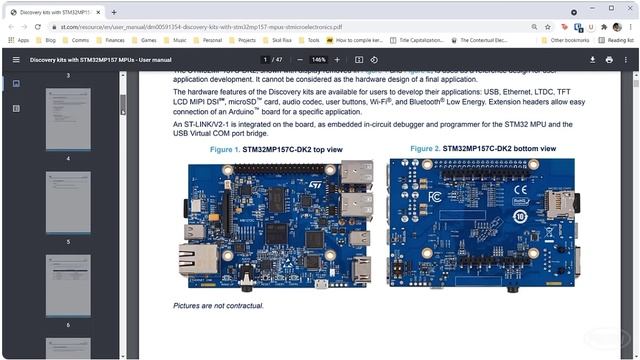640x360 pixels.
Task: Download the PDF file
Action: tap(592, 60)
